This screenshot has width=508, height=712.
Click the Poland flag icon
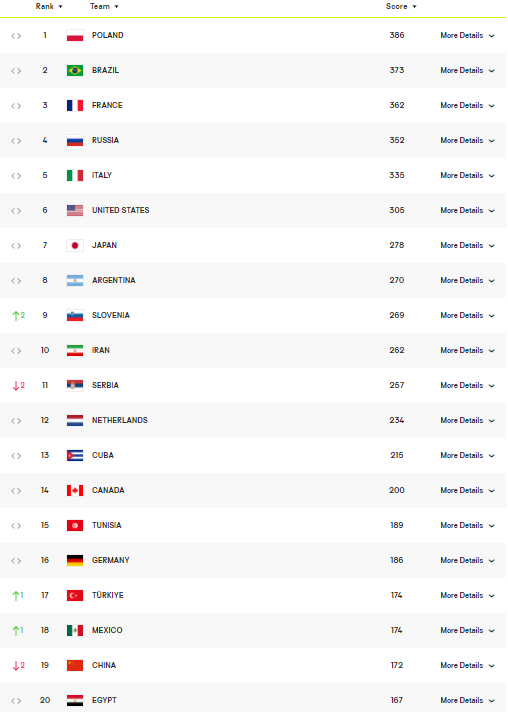click(x=75, y=35)
